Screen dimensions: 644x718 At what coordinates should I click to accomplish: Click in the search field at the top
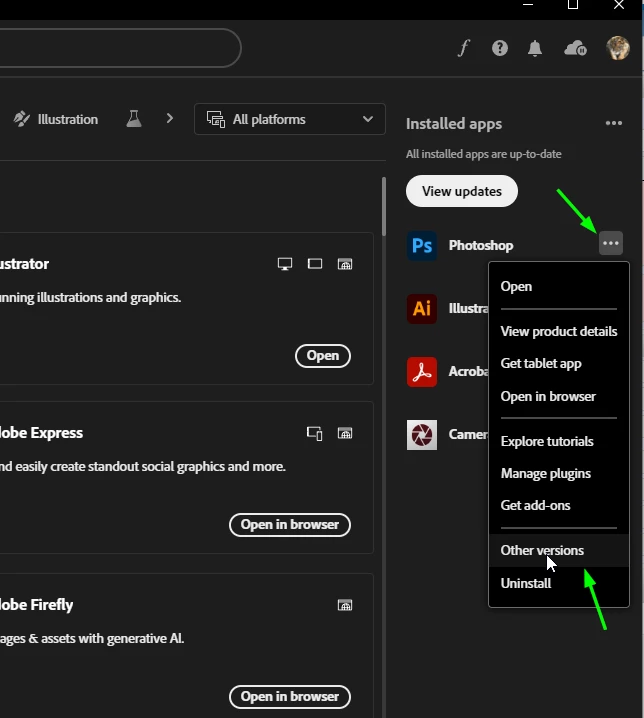pos(120,48)
